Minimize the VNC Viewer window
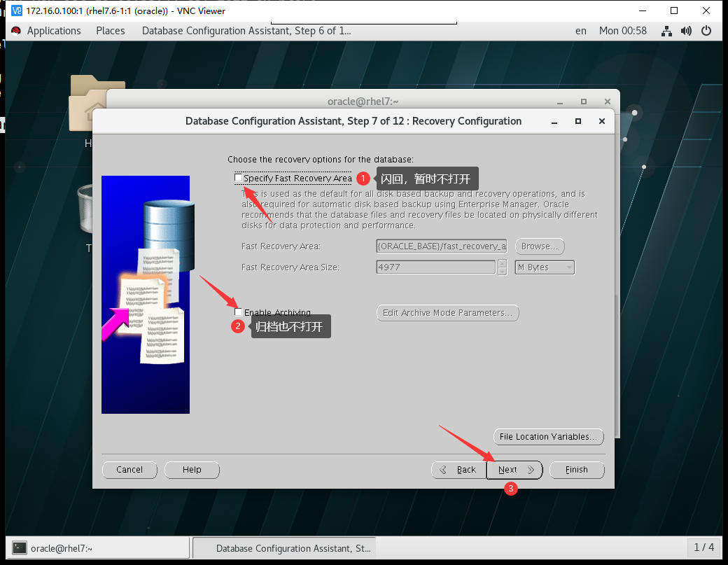The image size is (728, 565). (643, 11)
